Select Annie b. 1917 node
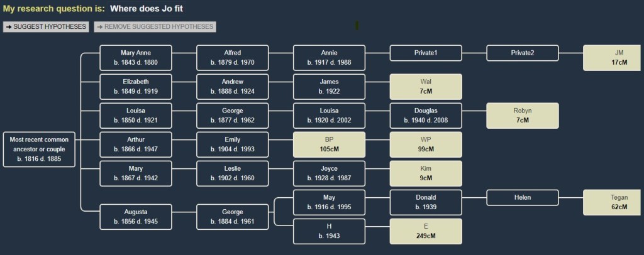The width and height of the screenshot is (644, 255). click(329, 58)
